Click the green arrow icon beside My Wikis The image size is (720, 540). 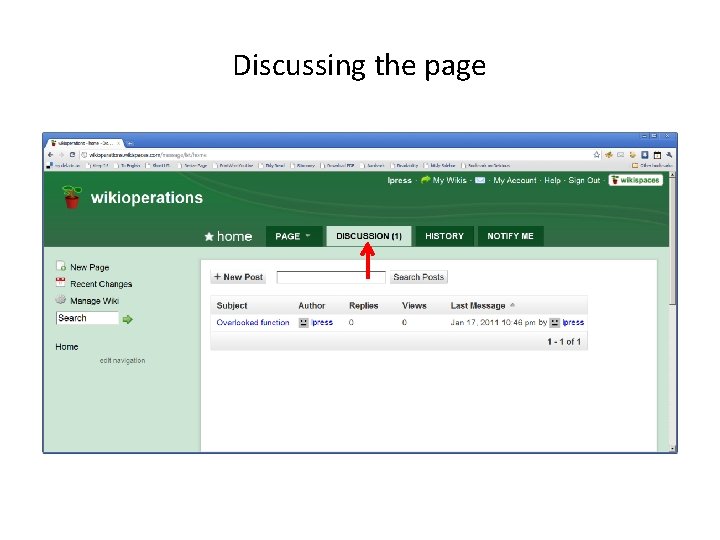425,180
